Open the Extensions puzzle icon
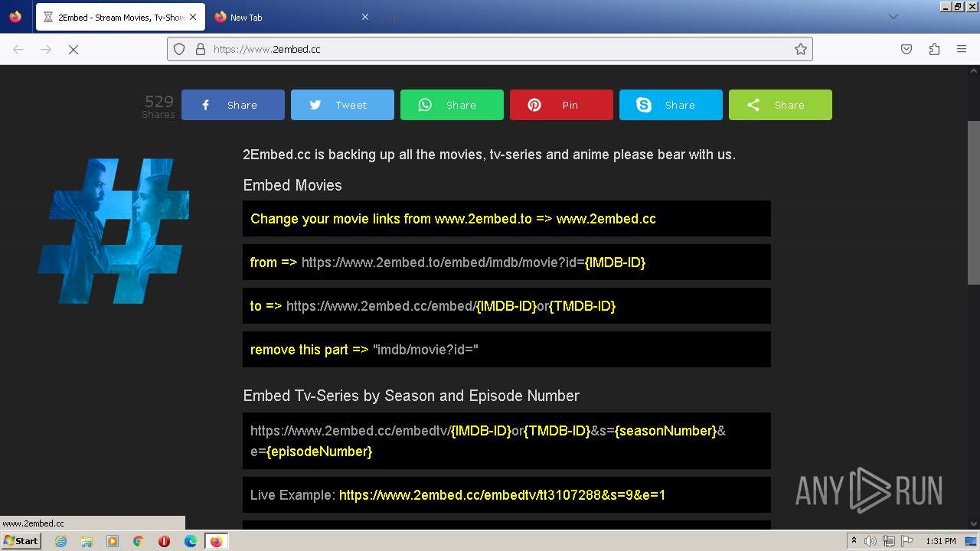 934,49
